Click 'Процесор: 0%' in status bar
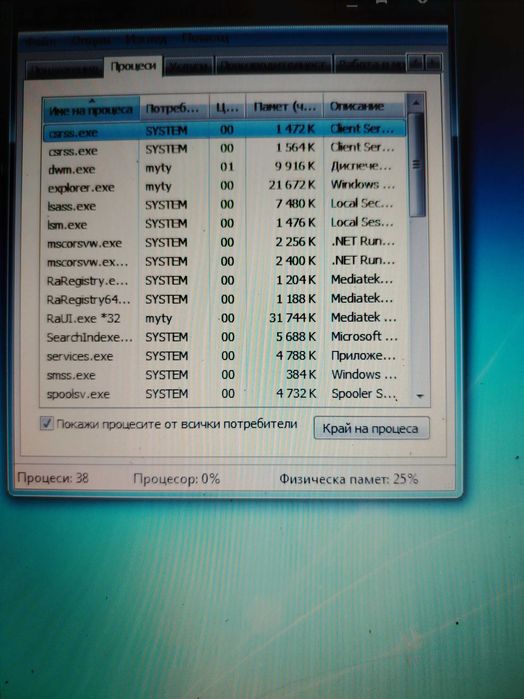 (x=177, y=479)
